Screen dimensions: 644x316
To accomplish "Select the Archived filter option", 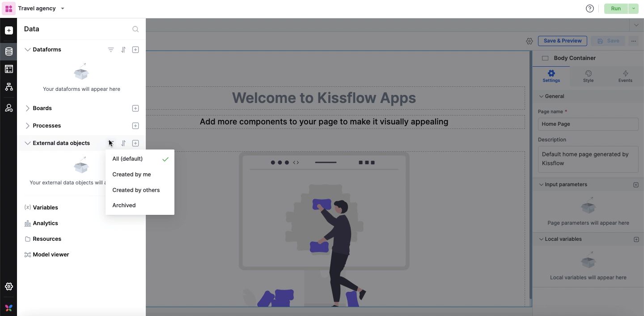I will [x=140, y=205].
